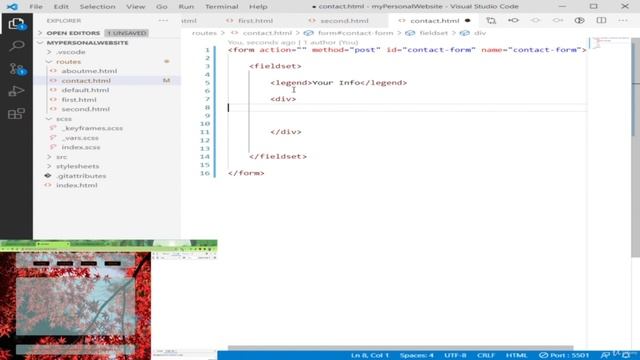Click the 1 UNSAVED badge
640x360 pixels.
coord(126,33)
